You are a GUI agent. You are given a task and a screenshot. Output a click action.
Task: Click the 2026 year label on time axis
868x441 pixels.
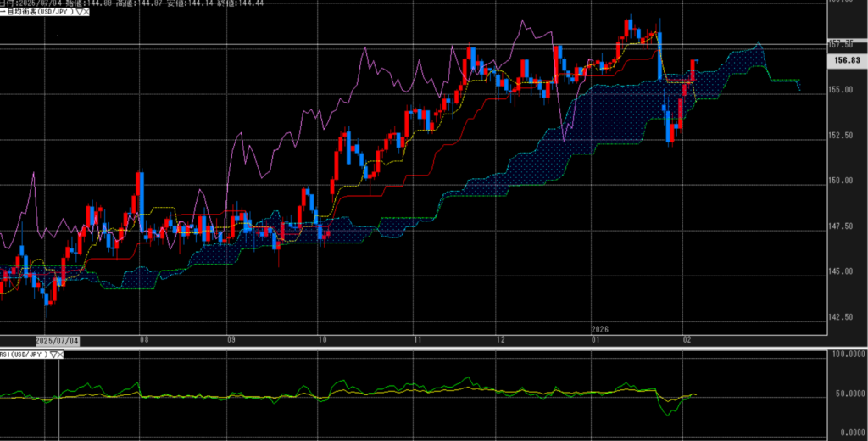(599, 328)
